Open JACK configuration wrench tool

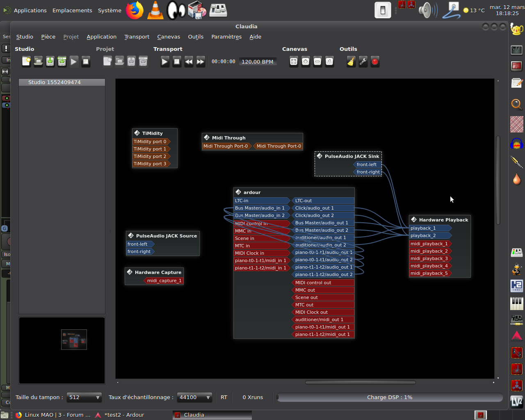[x=363, y=62]
